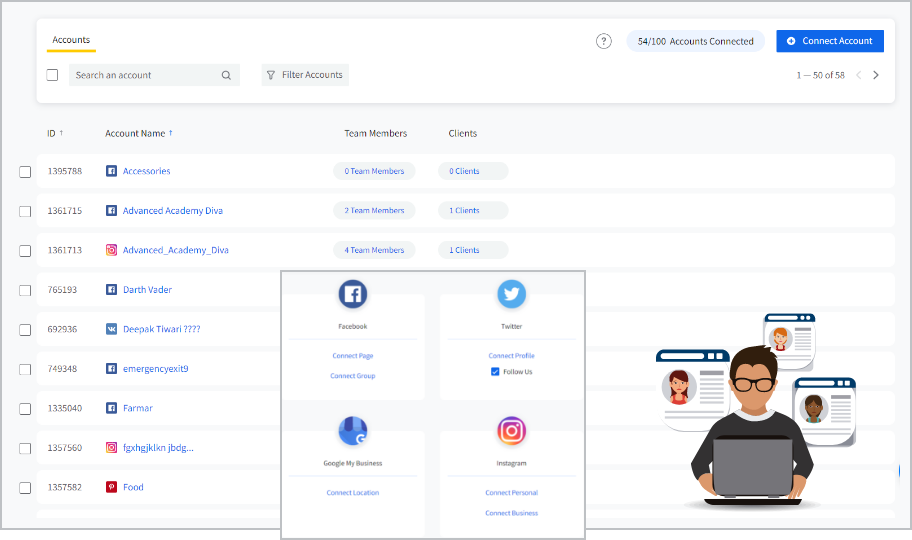Viewport: 912px width, 540px height.
Task: Click the Instagram icon next to fgxhgjklkn jbdg
Action: [111, 448]
